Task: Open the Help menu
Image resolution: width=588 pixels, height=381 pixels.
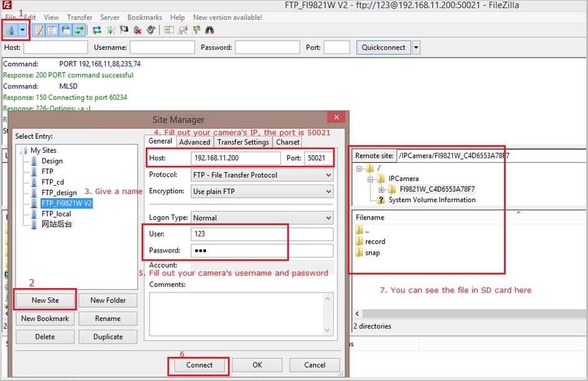Action: pos(178,17)
